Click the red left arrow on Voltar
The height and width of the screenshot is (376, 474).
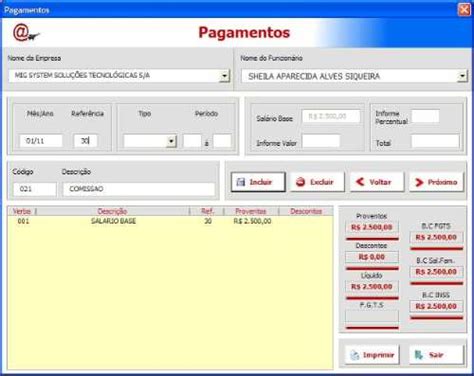360,182
